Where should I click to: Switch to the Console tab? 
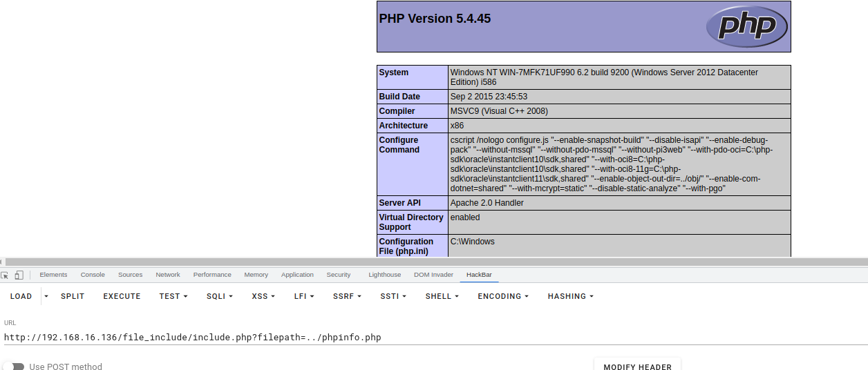pos(93,275)
